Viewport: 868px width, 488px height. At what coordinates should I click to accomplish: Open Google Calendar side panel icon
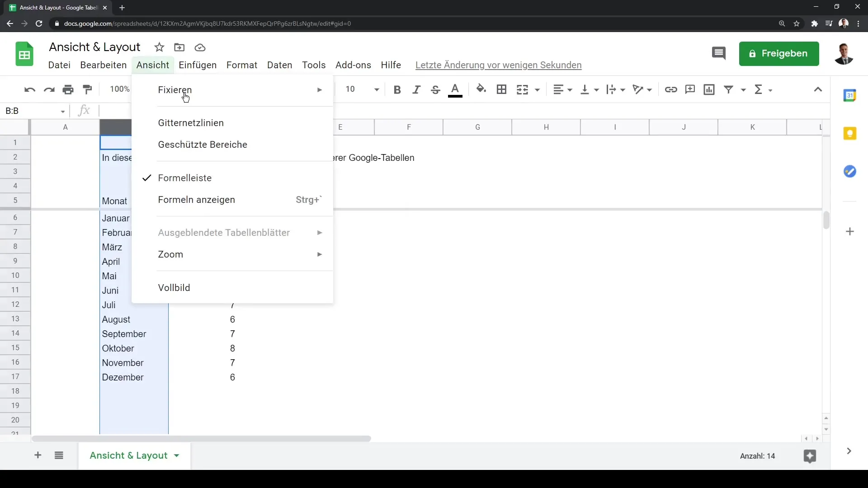point(850,95)
